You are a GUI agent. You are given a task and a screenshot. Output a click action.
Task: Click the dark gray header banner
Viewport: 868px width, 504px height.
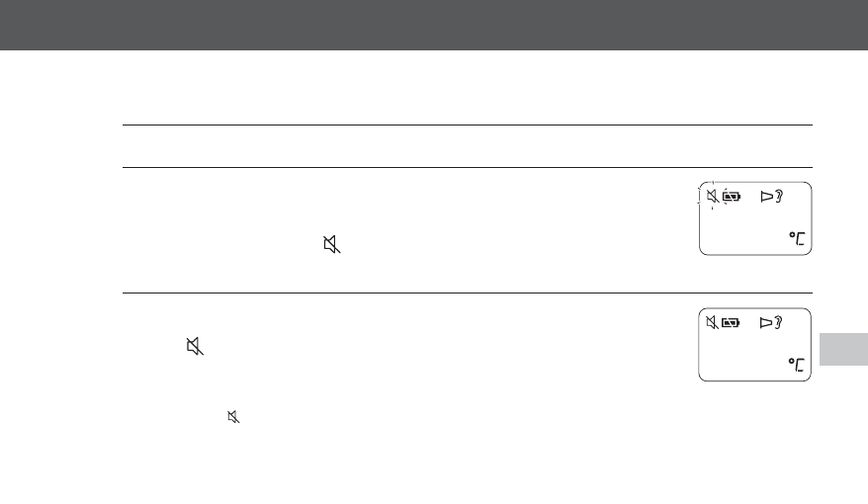pos(434,25)
